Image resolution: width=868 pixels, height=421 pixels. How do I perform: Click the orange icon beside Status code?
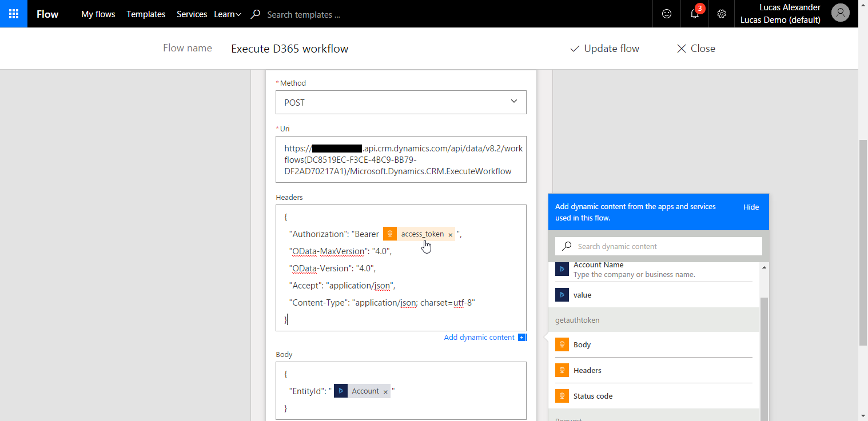(562, 396)
